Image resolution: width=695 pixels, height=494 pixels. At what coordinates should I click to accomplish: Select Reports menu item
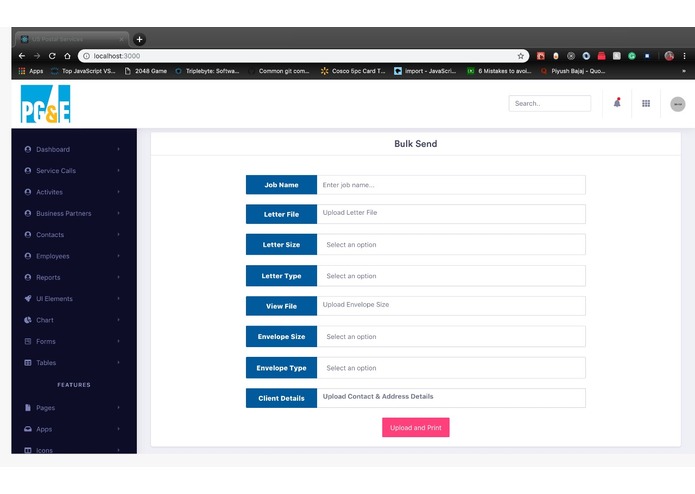[x=48, y=277]
